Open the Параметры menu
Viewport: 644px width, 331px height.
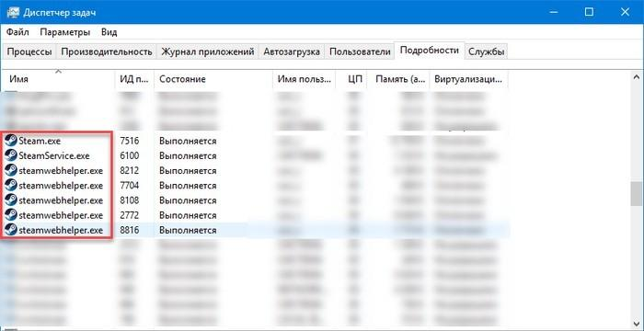(x=65, y=31)
